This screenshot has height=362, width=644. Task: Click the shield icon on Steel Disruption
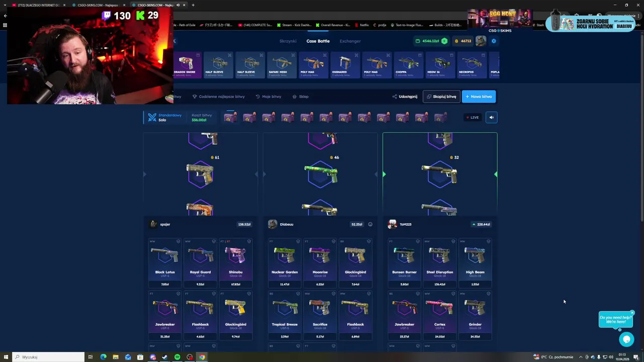pos(453,241)
